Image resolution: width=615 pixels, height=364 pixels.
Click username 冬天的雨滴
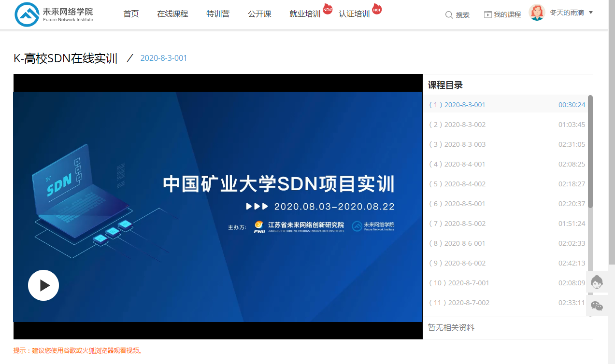point(567,13)
